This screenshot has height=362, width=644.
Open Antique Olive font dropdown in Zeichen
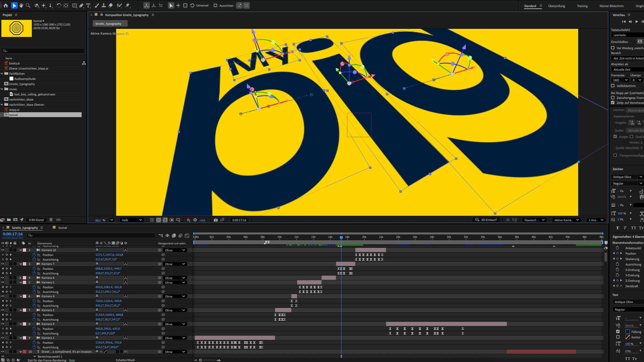pyautogui.click(x=641, y=177)
